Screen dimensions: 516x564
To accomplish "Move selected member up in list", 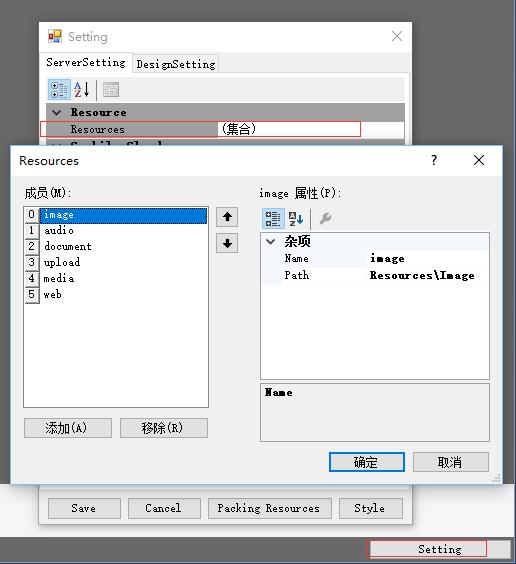I will coord(227,217).
